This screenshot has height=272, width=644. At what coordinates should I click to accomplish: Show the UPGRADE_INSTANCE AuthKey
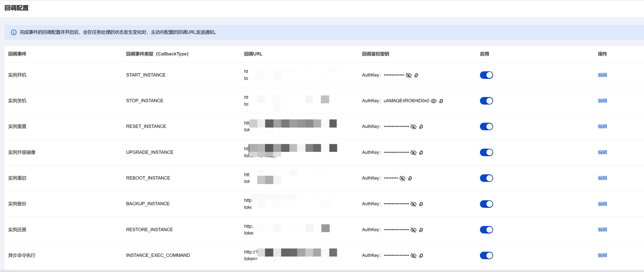click(x=414, y=152)
